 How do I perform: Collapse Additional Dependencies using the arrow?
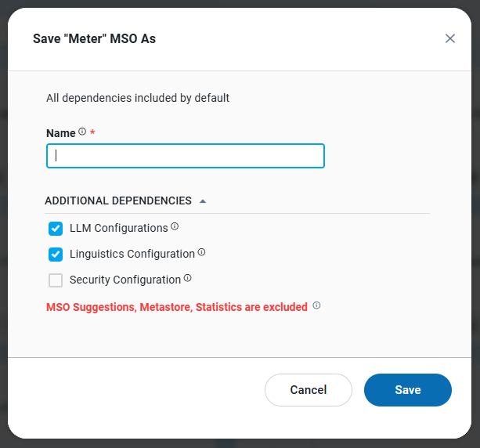(203, 201)
